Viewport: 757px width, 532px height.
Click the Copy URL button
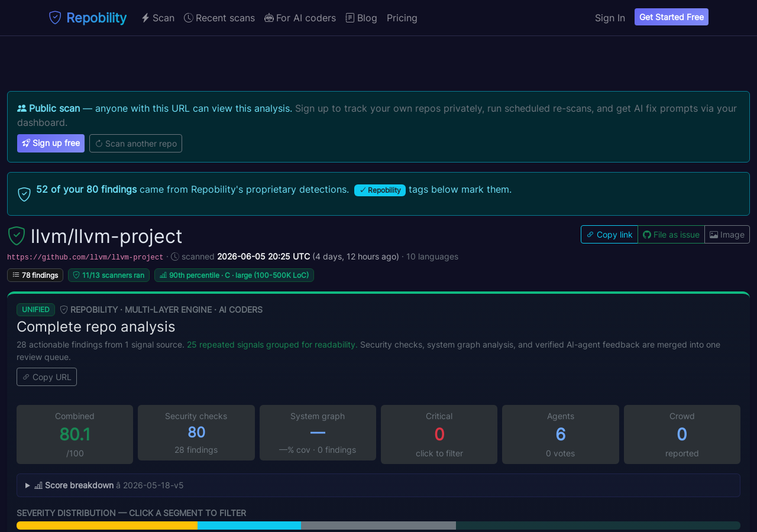[47, 377]
